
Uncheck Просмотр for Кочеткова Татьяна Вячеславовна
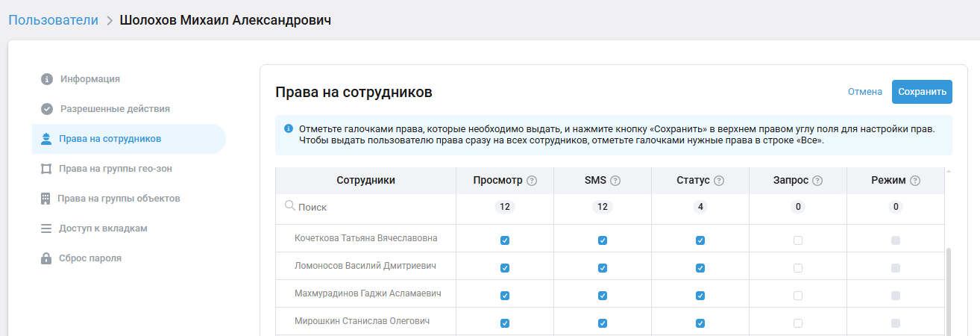pos(505,240)
